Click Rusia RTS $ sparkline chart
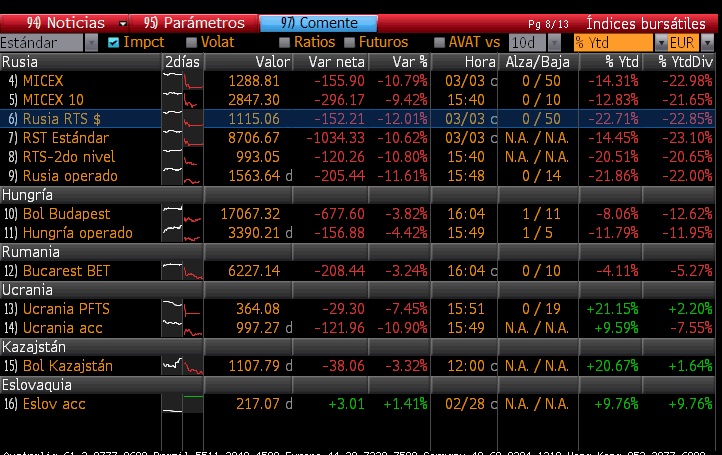Screen dimensions: 722x455 point(182,119)
